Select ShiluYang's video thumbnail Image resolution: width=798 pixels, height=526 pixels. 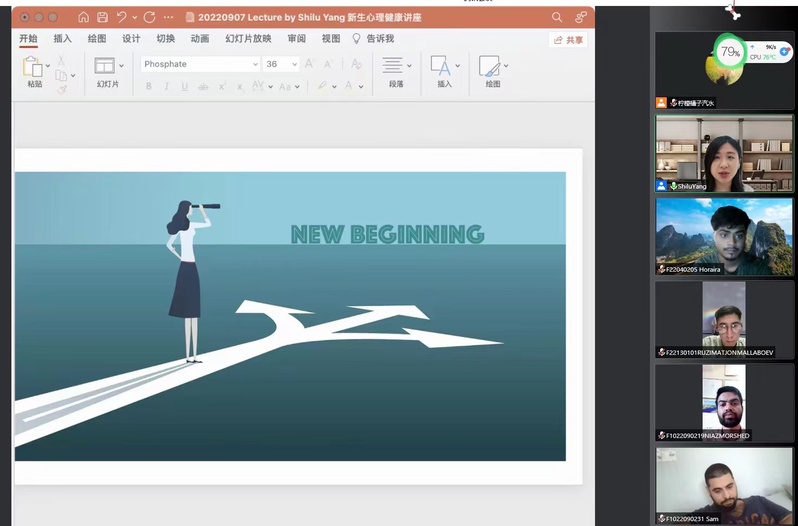724,153
